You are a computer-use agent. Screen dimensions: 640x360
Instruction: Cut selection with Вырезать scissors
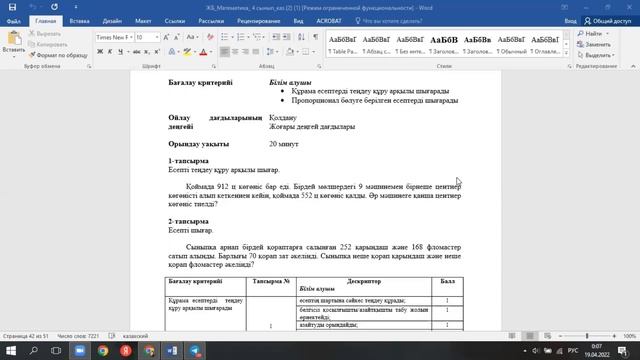pos(45,34)
